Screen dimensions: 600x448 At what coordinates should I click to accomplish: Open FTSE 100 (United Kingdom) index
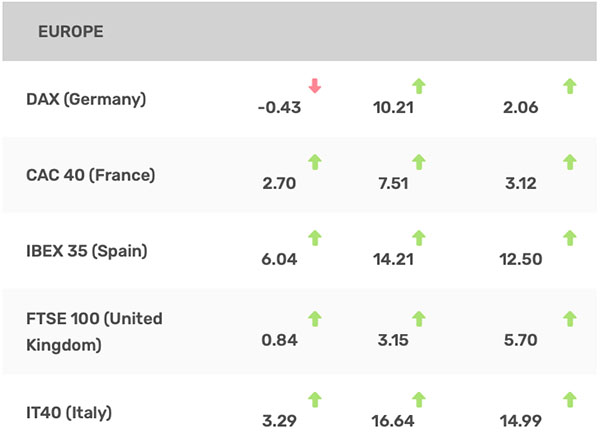click(95, 332)
